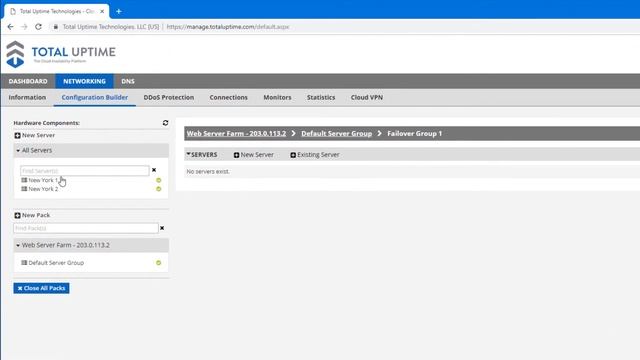This screenshot has height=360, width=640.
Task: Focus the Find Packs search box
Action: tap(86, 228)
